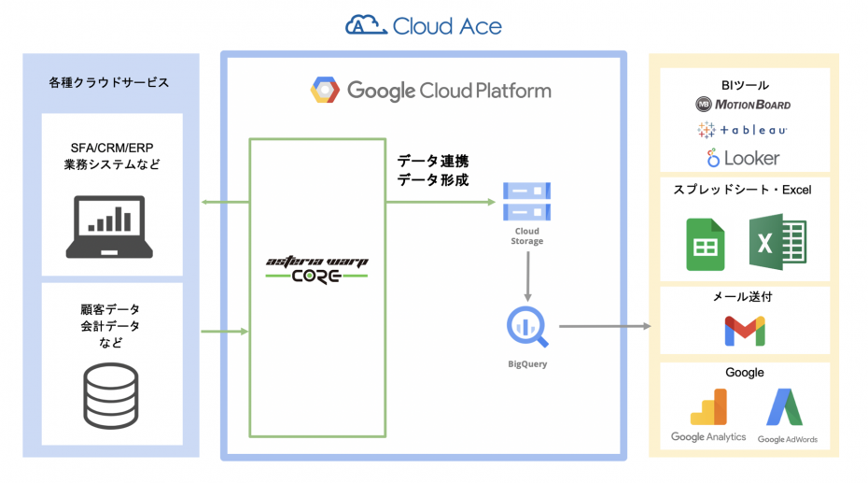
Task: Click the Google Analytics bar icon
Action: pos(708,407)
